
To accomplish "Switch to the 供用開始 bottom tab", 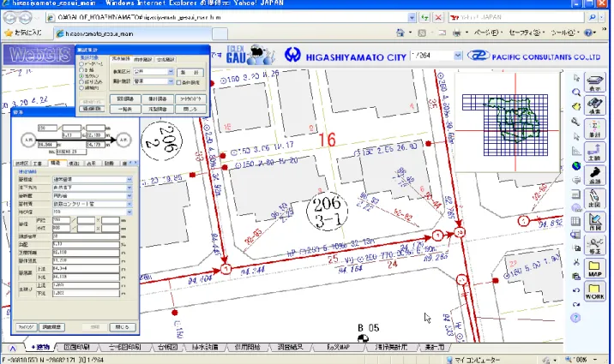I will [247, 347].
